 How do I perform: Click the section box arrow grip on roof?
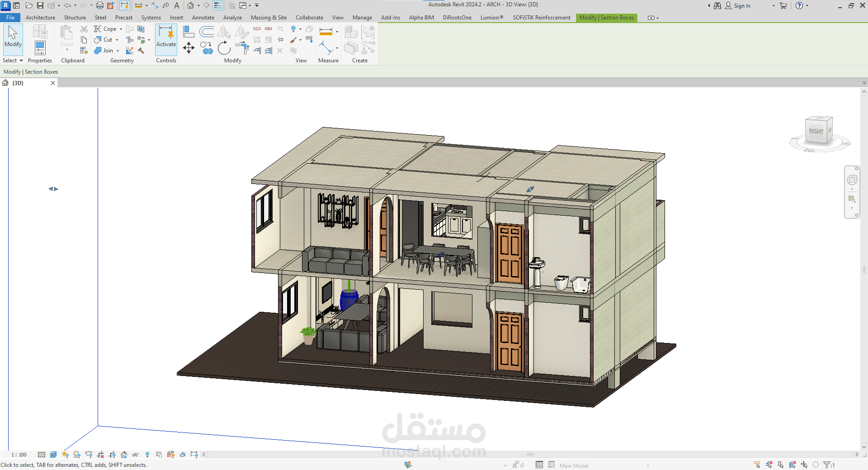tap(530, 189)
